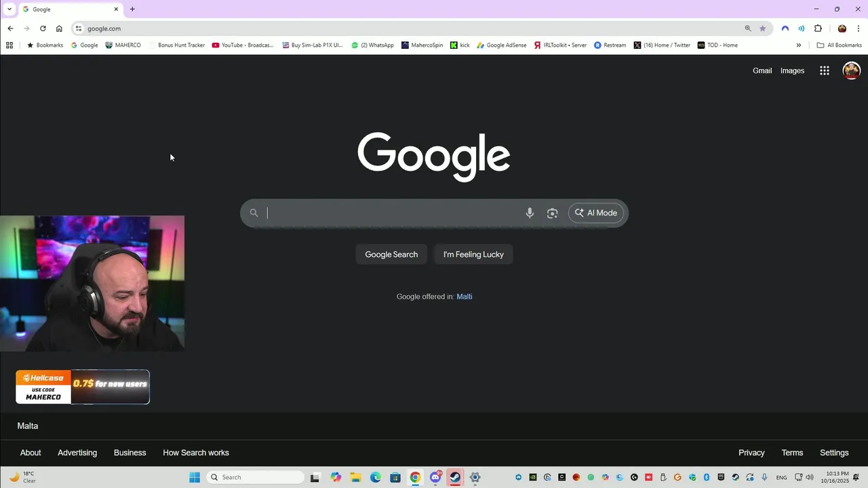Image resolution: width=868 pixels, height=488 pixels.
Task: Open Microsoft Edge from the taskbar
Action: click(x=376, y=477)
